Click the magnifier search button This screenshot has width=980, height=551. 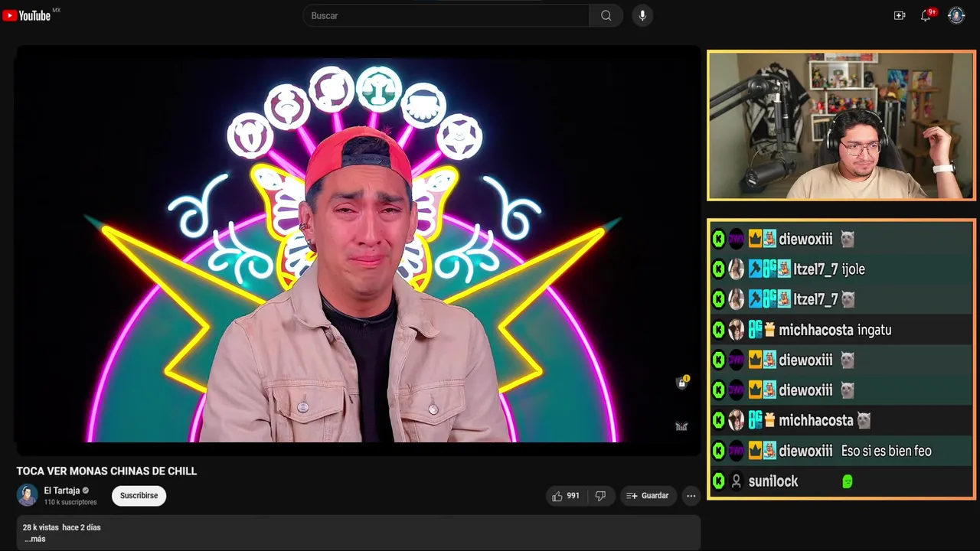(x=606, y=15)
